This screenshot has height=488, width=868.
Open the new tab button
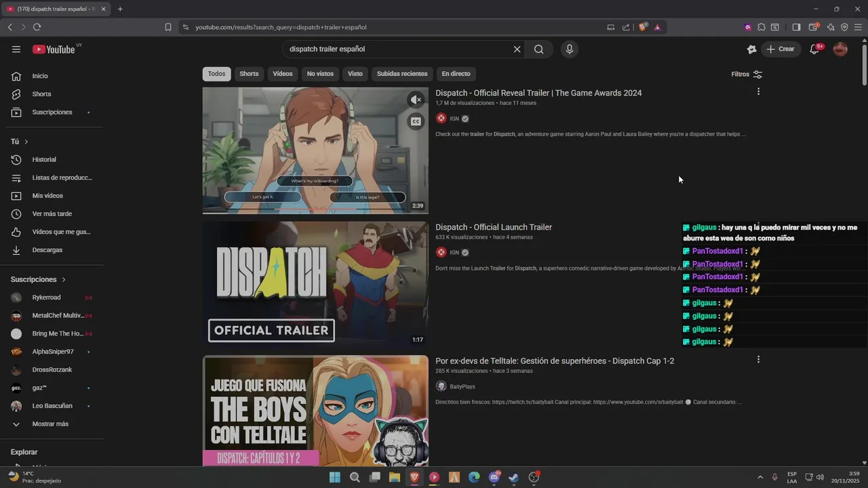(120, 9)
